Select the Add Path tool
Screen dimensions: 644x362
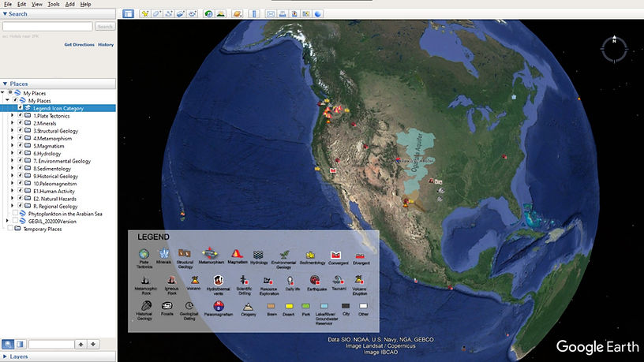point(168,13)
